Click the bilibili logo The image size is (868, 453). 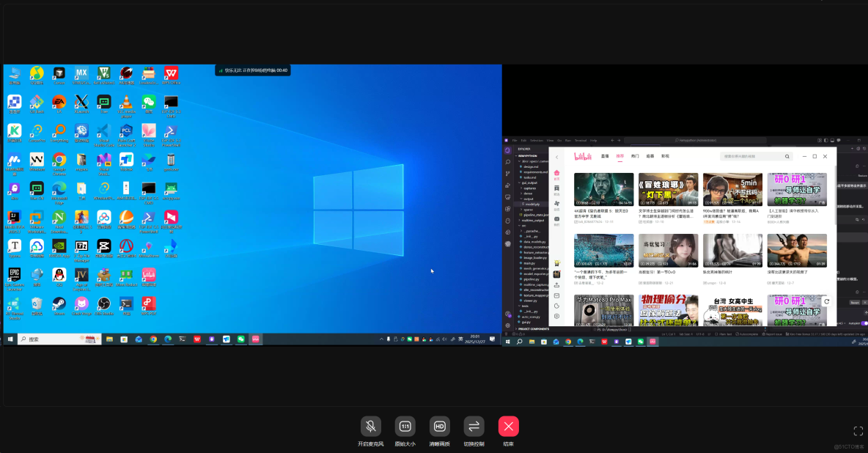point(584,156)
